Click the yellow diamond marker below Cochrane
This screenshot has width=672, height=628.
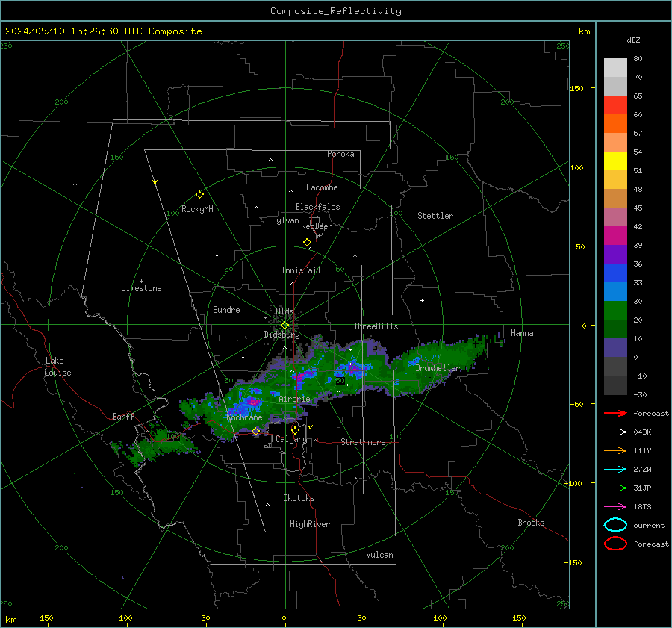[256, 432]
